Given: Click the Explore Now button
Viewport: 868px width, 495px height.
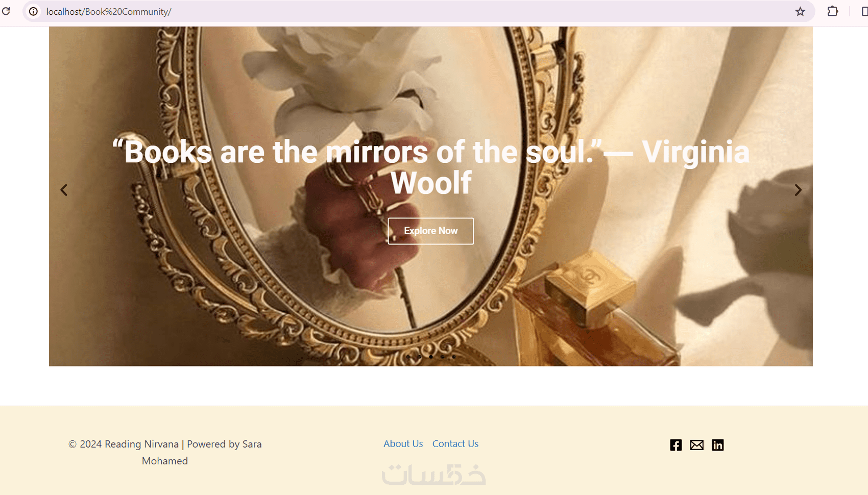Looking at the screenshot, I should pos(430,231).
